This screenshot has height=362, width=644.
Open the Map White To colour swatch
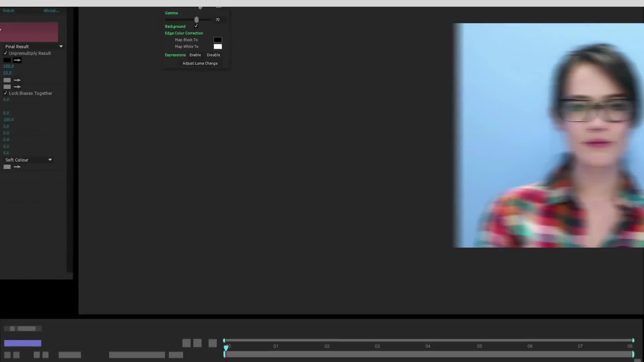point(218,47)
